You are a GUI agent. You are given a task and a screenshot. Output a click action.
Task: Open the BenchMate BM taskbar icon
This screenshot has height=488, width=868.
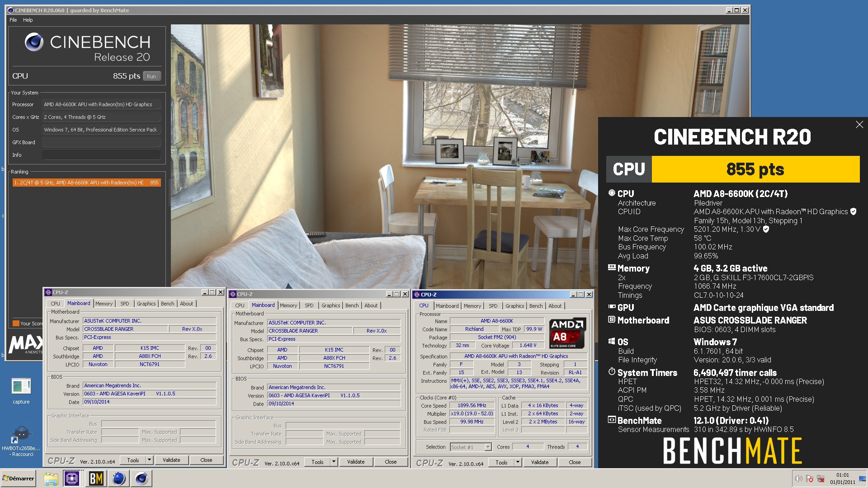(95, 479)
